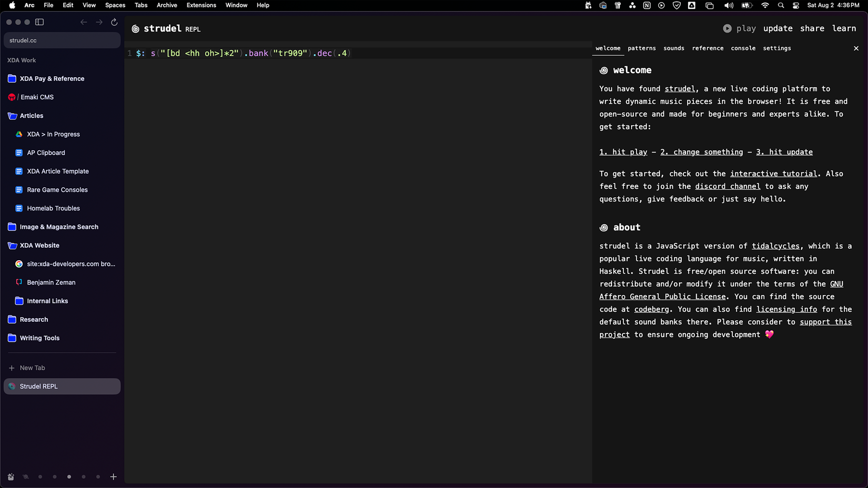Image resolution: width=868 pixels, height=488 pixels.
Task: Click the icon beside Benjamin Zeman
Action: pyautogui.click(x=19, y=282)
